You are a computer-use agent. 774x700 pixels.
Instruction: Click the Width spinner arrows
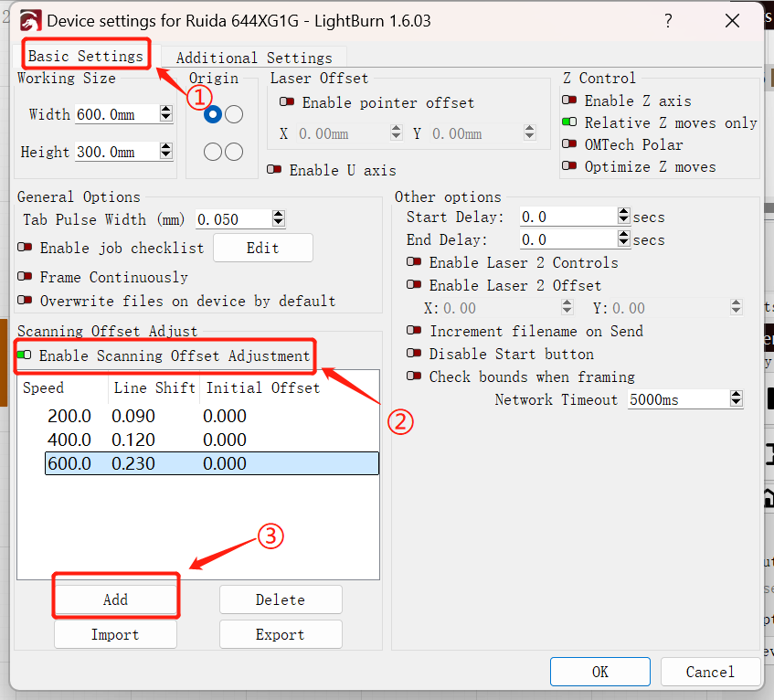(165, 114)
